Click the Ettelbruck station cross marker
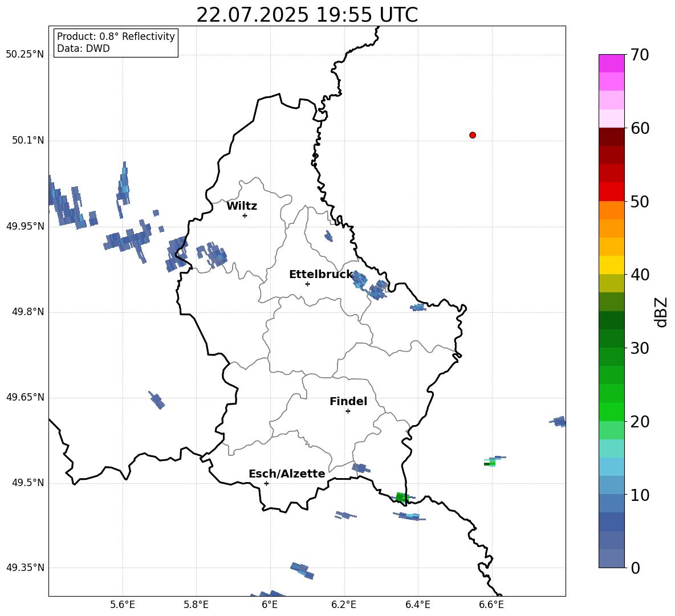675x616 pixels. [x=307, y=284]
